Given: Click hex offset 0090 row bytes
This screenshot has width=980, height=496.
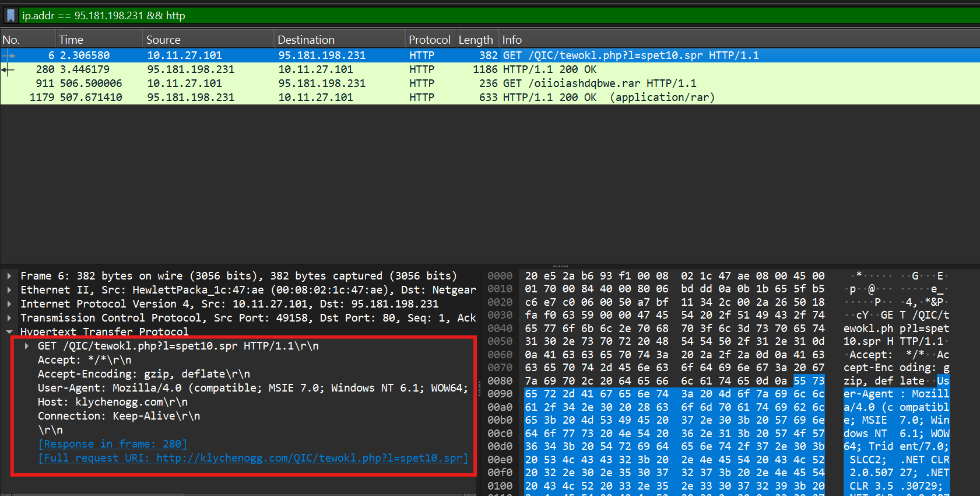Looking at the screenshot, I should [x=675, y=394].
